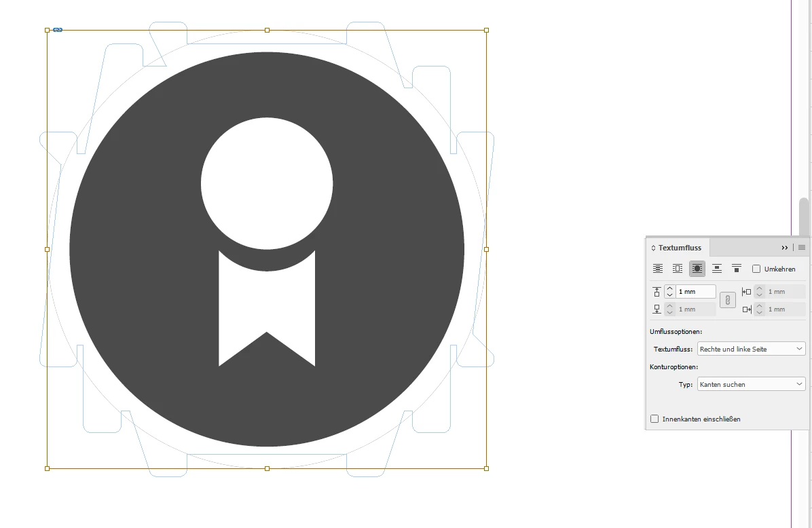Click the Umflussoptionen label
Screen dimensions: 812x528
[x=676, y=331]
